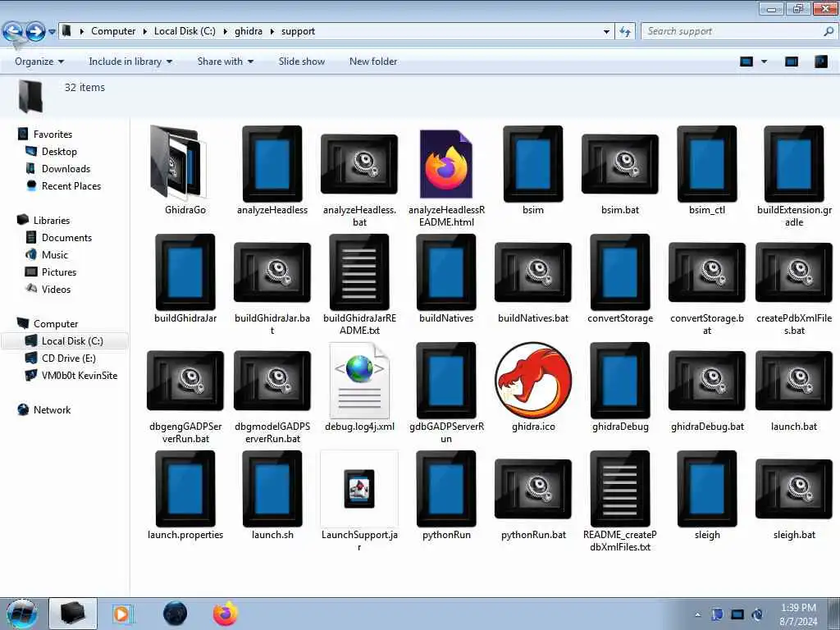Select the createPdbXmlFiles.bat file icon

(794, 272)
